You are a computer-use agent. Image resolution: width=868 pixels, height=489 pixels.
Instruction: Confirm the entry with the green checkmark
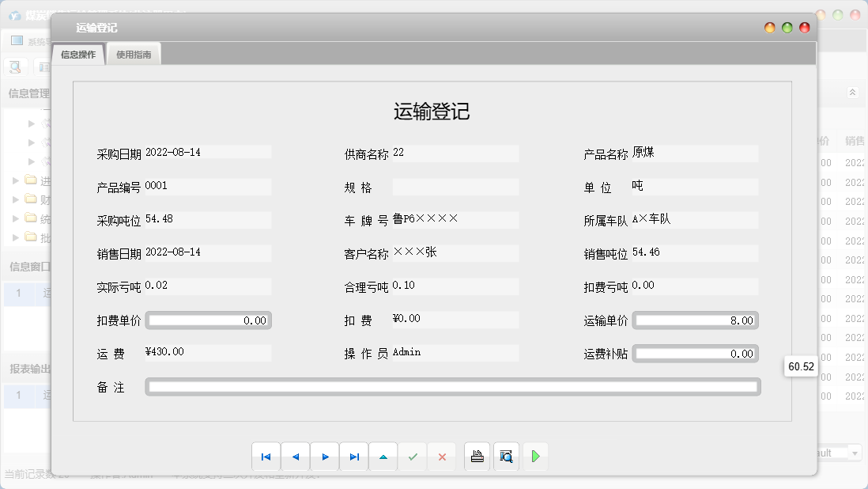pyautogui.click(x=413, y=457)
